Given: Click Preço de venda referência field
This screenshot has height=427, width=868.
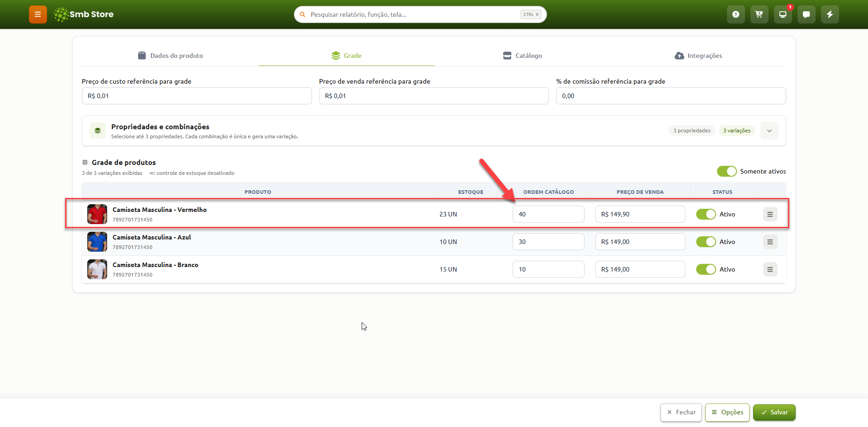Looking at the screenshot, I should coord(434,96).
